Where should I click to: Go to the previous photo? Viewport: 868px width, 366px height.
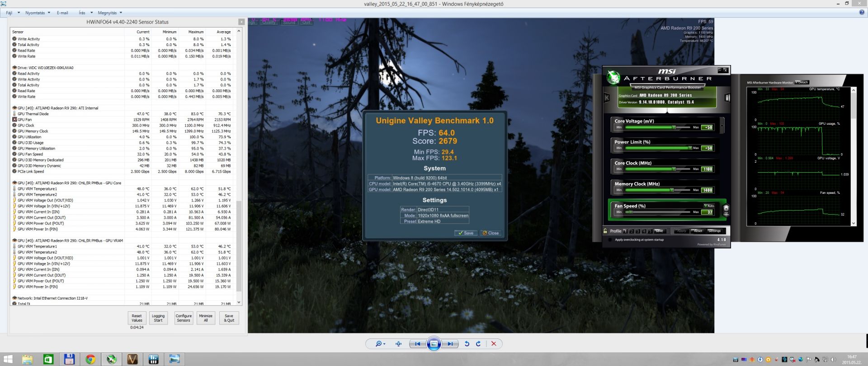tap(417, 344)
